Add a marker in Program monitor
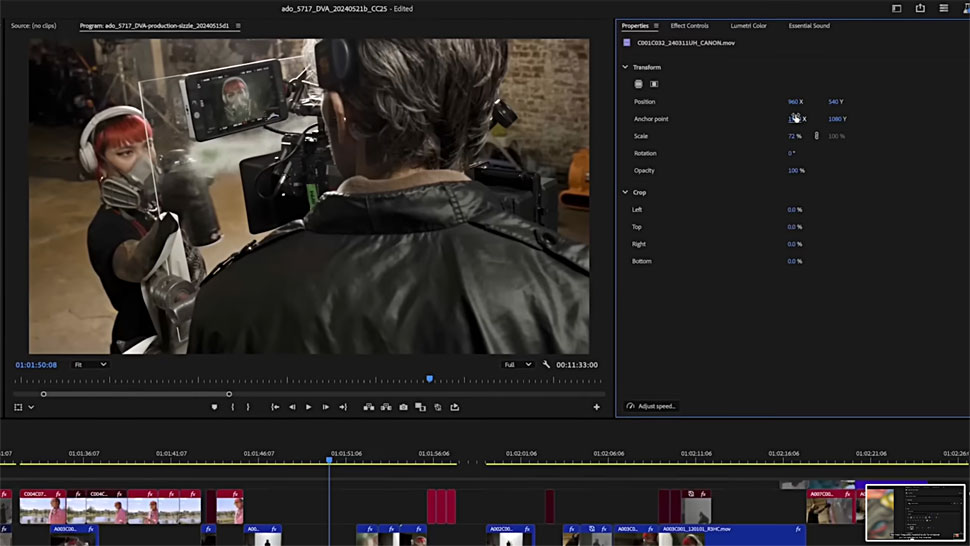Viewport: 970px width, 546px height. click(215, 407)
